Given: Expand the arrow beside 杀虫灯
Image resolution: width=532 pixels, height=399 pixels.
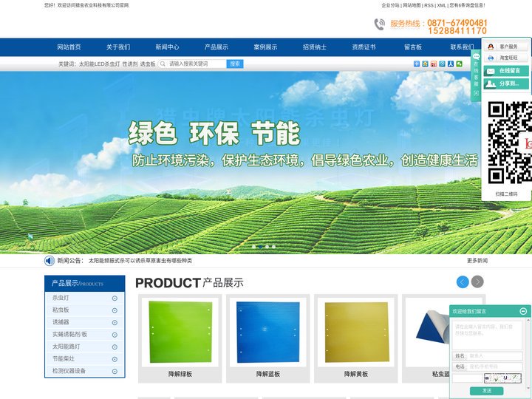Looking at the screenshot, I should click(x=115, y=299).
